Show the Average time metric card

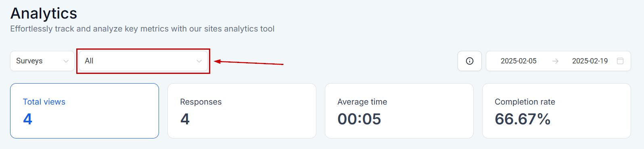click(399, 111)
